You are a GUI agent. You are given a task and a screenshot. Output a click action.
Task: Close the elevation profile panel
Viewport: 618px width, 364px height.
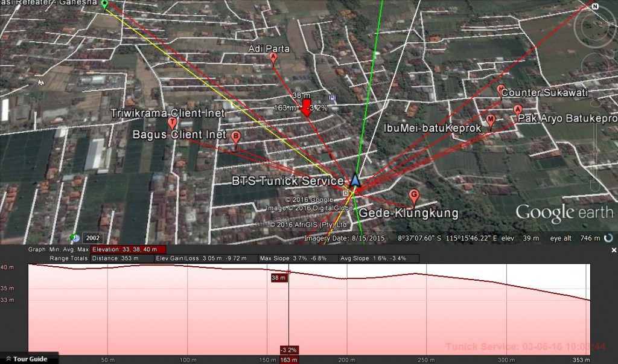pyautogui.click(x=614, y=250)
